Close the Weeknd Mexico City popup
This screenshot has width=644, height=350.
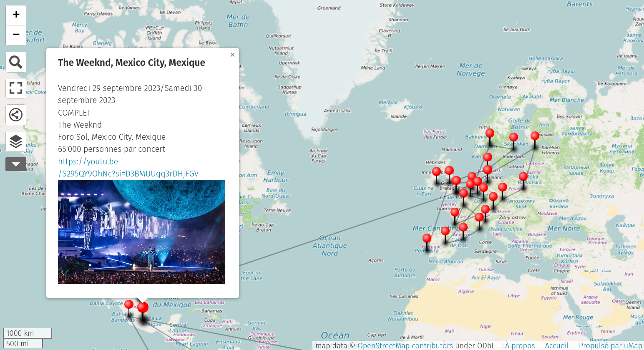(x=232, y=55)
